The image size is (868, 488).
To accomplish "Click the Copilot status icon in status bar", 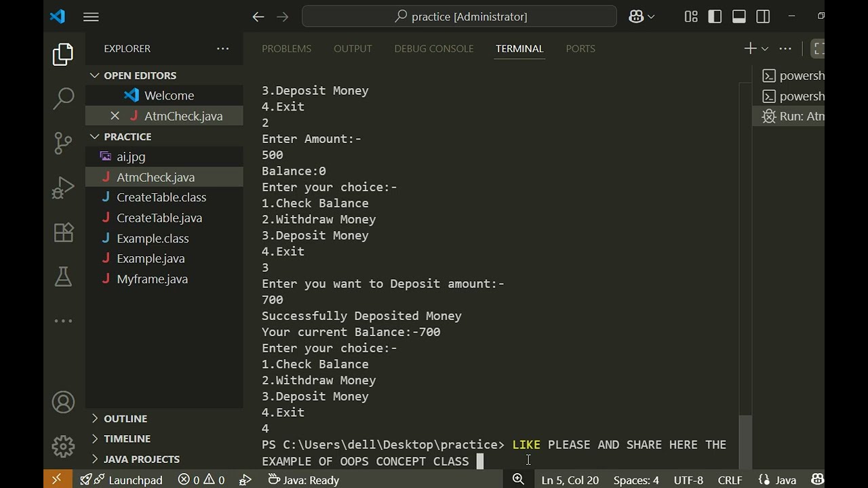I will (817, 479).
